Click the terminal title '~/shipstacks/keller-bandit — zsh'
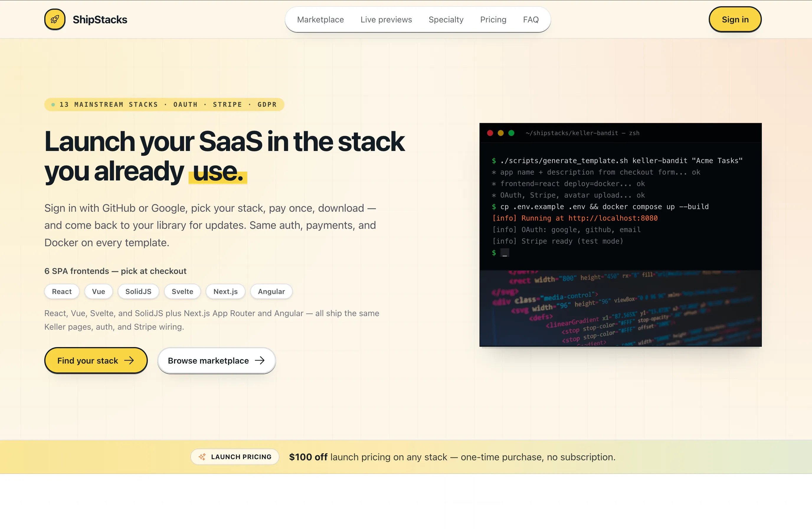This screenshot has width=812, height=529. (x=582, y=133)
